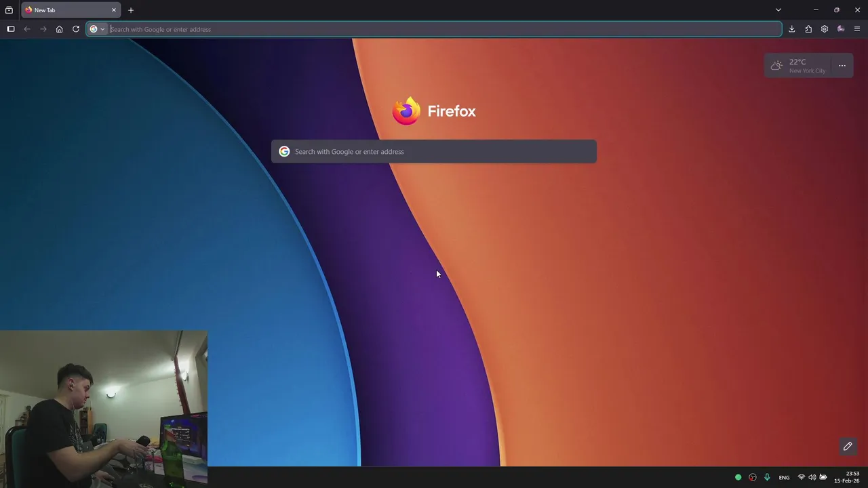Open the Firefox hamburger application menu
Image resolution: width=868 pixels, height=488 pixels.
point(857,29)
